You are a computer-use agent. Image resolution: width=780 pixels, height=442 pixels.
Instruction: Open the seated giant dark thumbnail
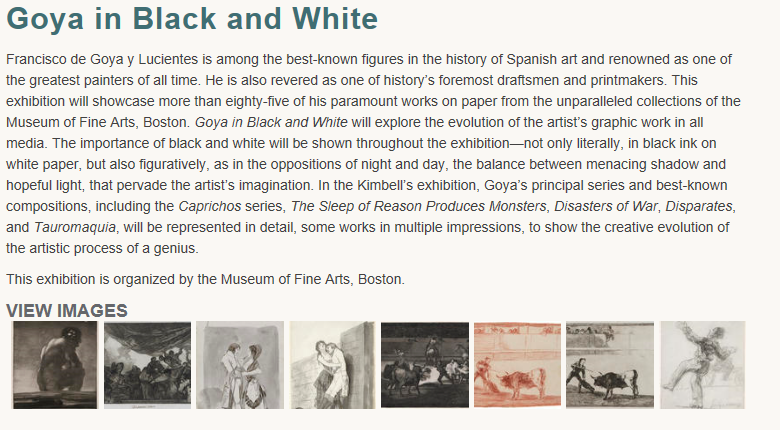pos(55,365)
